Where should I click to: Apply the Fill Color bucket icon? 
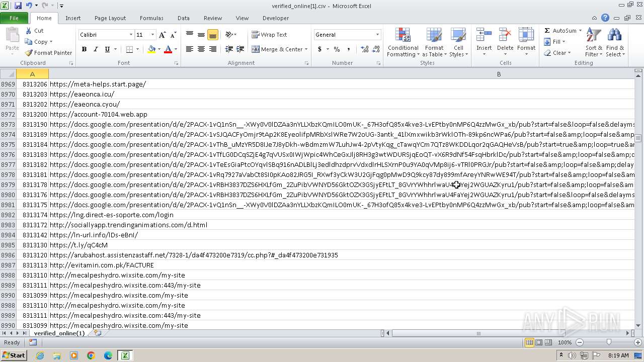tap(151, 49)
